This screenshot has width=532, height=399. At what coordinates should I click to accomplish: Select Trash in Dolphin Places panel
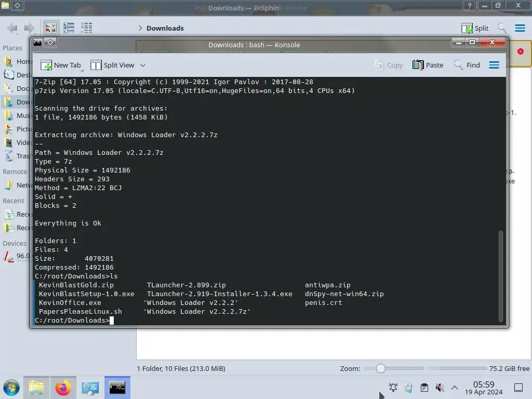click(17, 156)
